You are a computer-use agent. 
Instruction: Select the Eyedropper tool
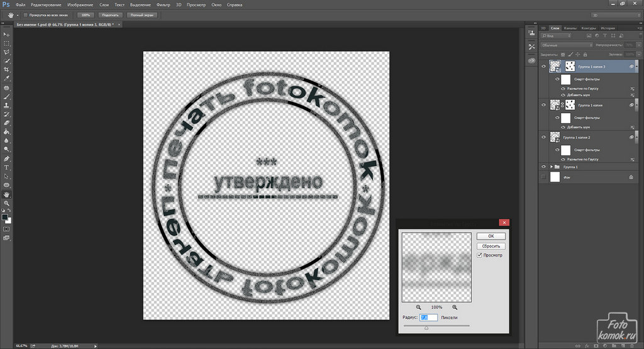6,79
